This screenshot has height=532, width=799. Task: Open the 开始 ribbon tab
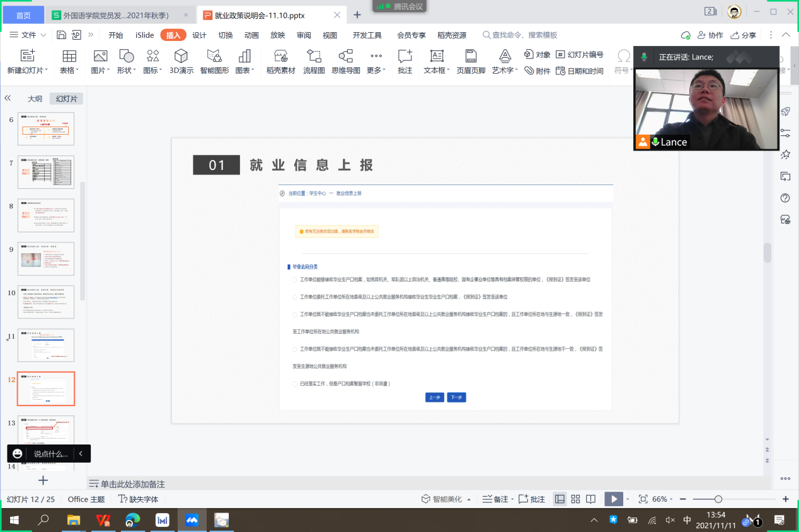coord(116,35)
